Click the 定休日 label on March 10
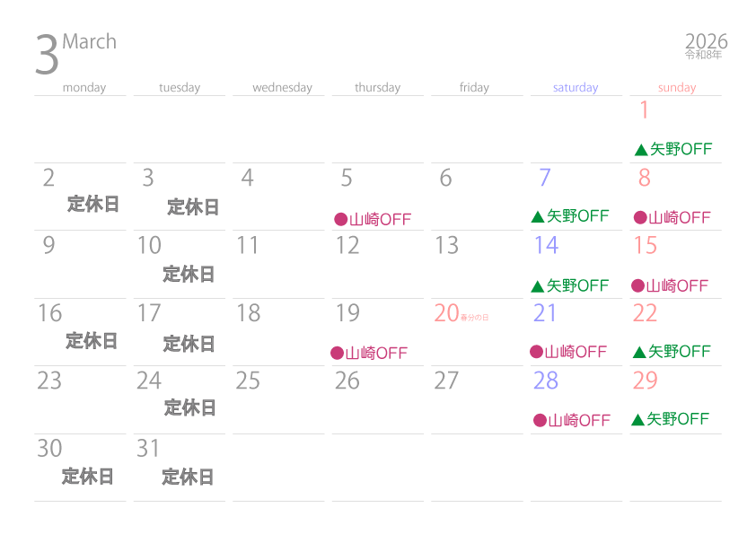This screenshot has width=756, height=534. pyautogui.click(x=189, y=275)
